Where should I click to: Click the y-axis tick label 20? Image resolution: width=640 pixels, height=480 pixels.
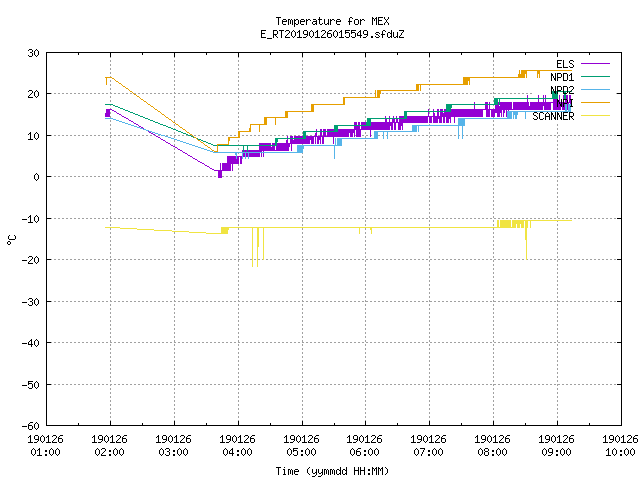(33, 94)
